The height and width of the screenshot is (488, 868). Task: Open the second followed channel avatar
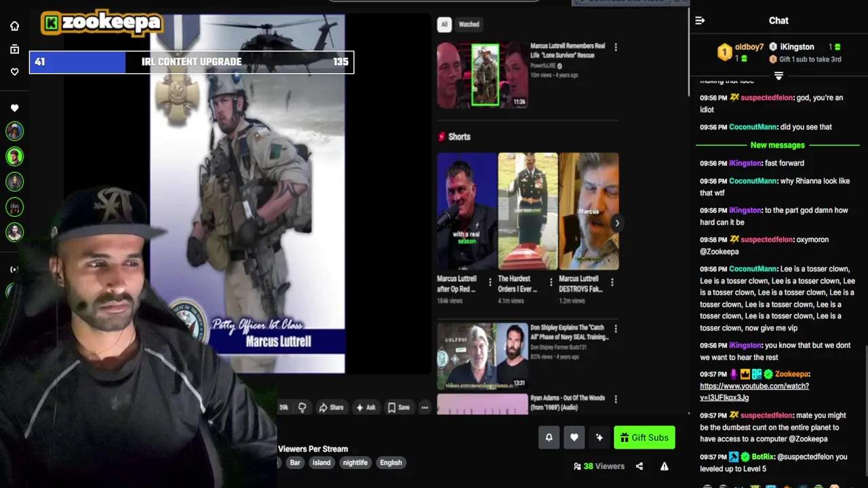point(14,157)
